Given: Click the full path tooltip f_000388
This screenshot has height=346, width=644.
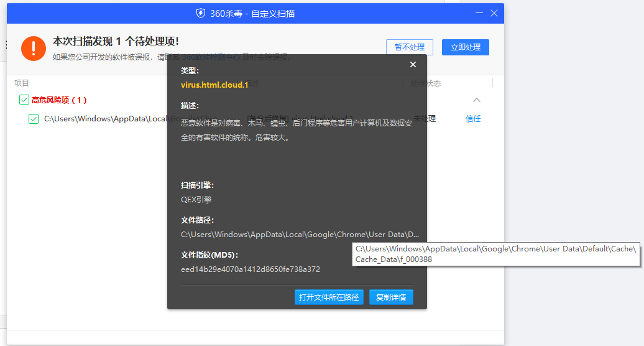Looking at the screenshot, I should (x=495, y=254).
